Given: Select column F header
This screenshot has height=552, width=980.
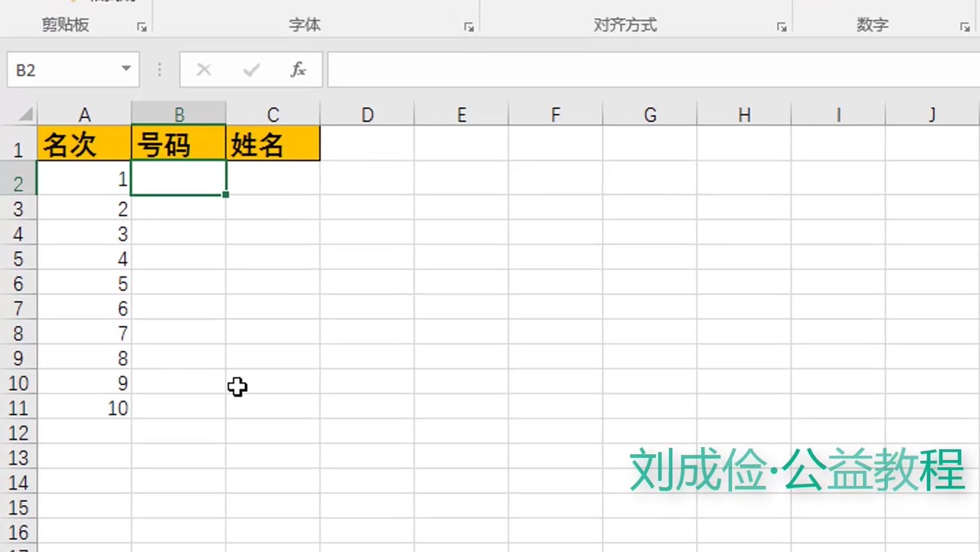Looking at the screenshot, I should pyautogui.click(x=556, y=115).
